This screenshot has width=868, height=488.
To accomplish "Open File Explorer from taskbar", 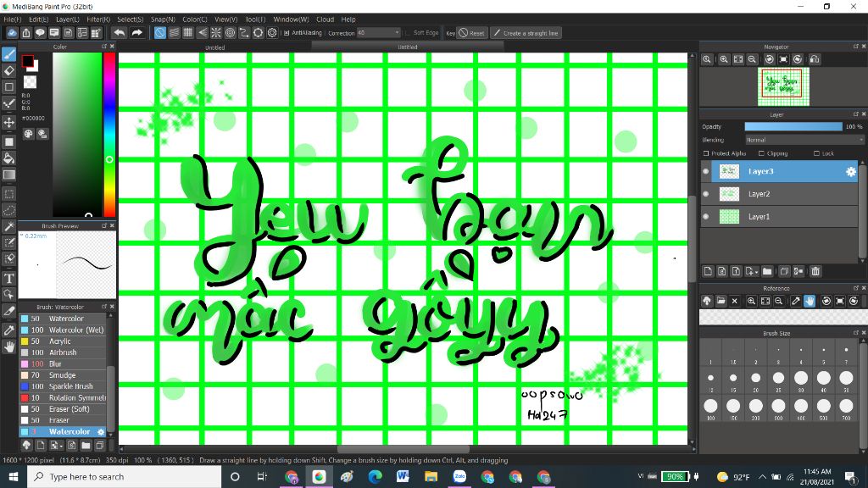I will [431, 477].
